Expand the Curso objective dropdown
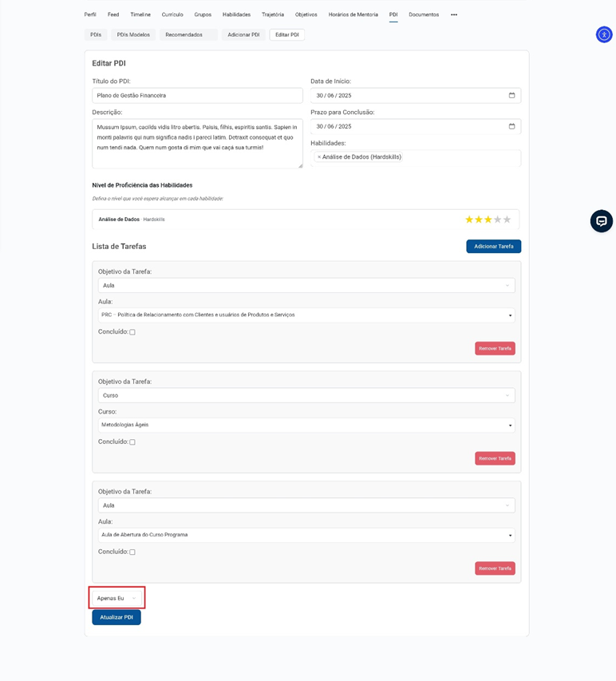Image resolution: width=616 pixels, height=681 pixels. [x=306, y=395]
